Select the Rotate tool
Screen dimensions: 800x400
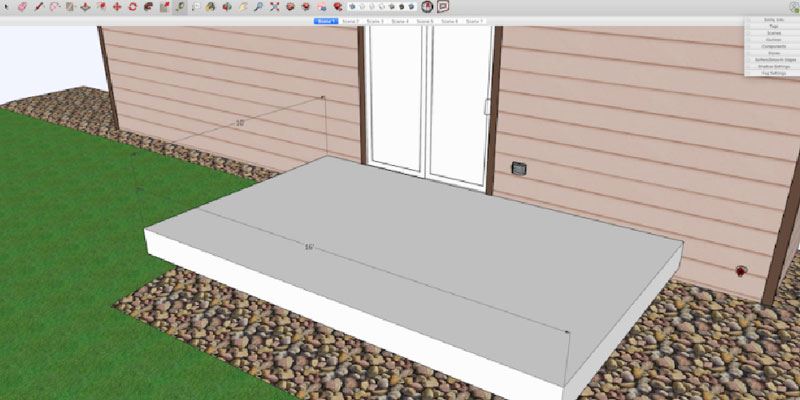pyautogui.click(x=132, y=7)
